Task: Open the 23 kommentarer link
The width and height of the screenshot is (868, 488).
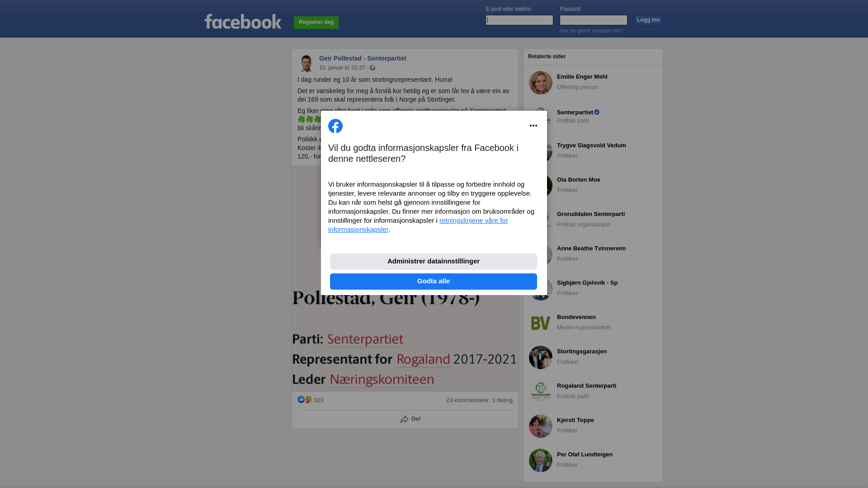Action: tap(467, 400)
